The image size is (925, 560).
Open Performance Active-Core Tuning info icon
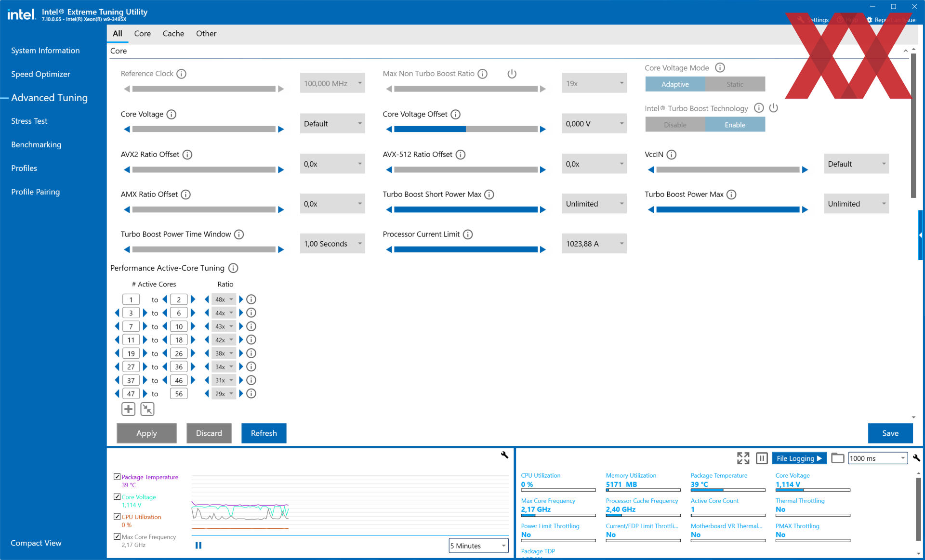[233, 268]
